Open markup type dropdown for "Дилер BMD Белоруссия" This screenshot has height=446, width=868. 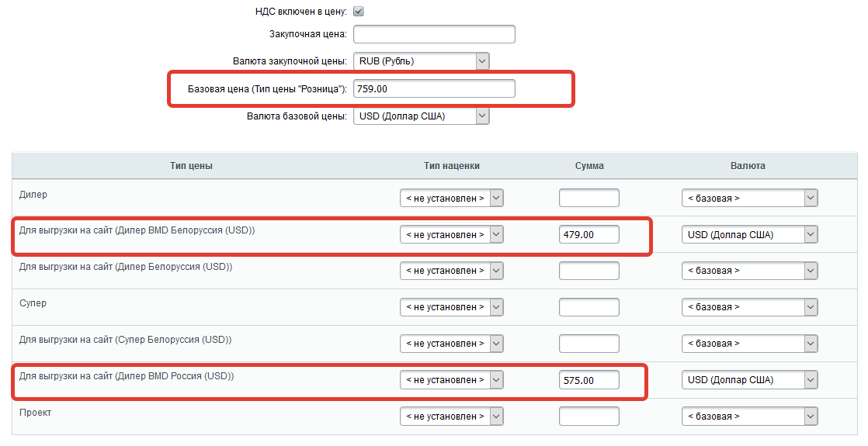(452, 234)
